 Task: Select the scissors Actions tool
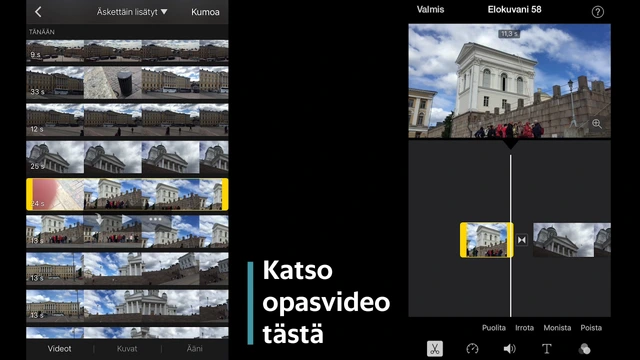pyautogui.click(x=435, y=349)
